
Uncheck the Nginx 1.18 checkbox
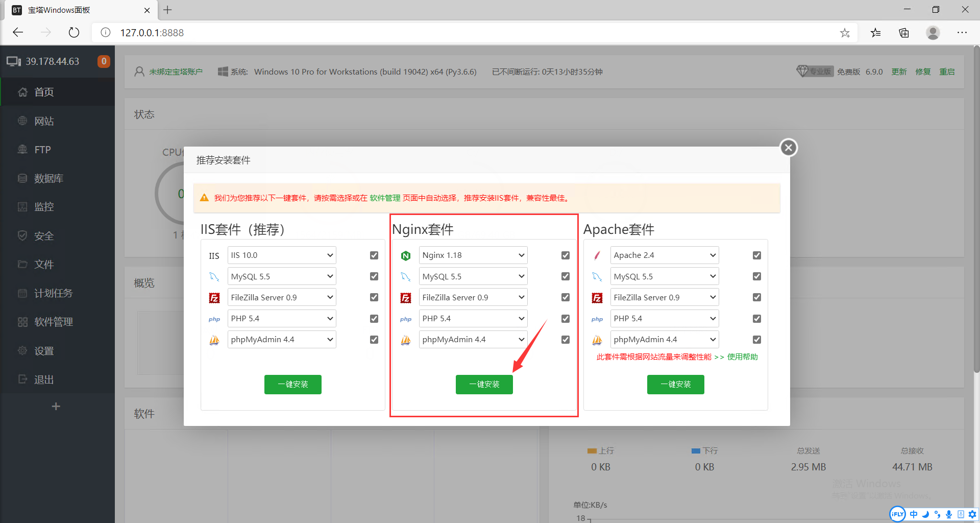click(566, 255)
